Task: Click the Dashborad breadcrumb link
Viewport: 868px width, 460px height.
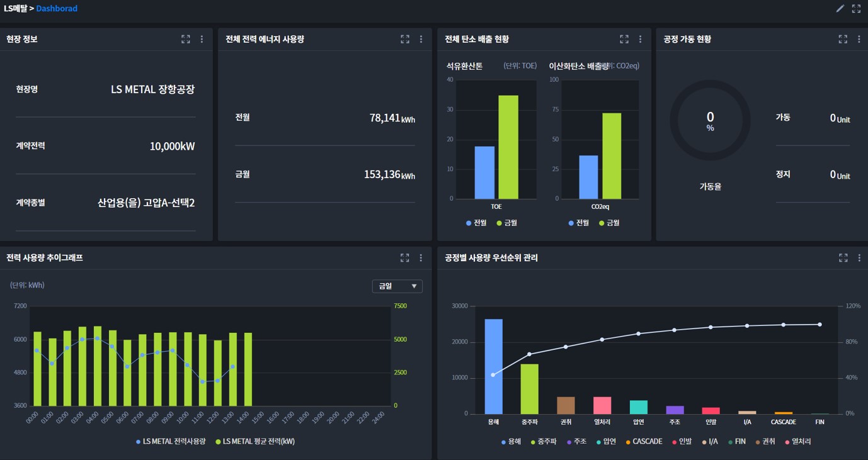Action: pyautogui.click(x=57, y=9)
